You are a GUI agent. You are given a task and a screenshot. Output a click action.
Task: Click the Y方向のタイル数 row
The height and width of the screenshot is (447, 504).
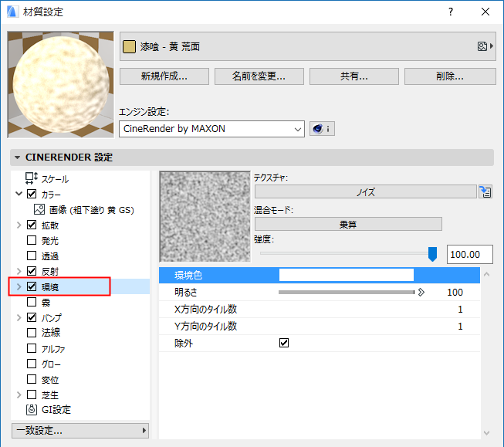pyautogui.click(x=320, y=326)
